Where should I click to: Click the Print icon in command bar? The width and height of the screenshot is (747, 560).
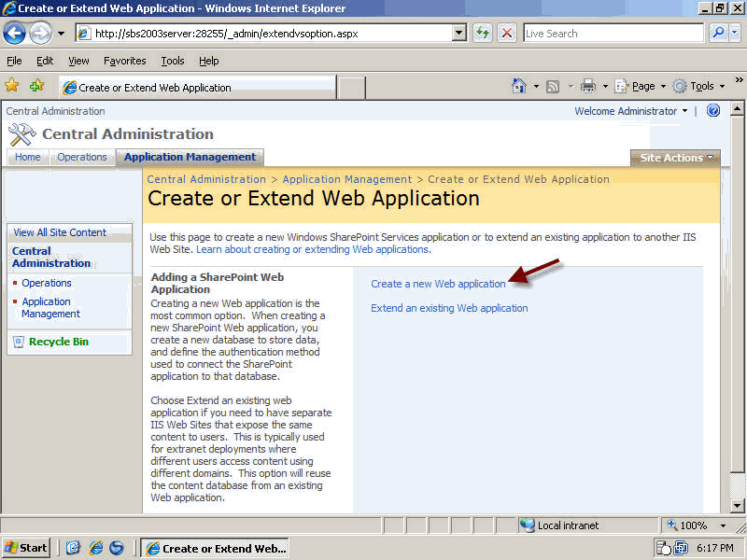(x=588, y=86)
